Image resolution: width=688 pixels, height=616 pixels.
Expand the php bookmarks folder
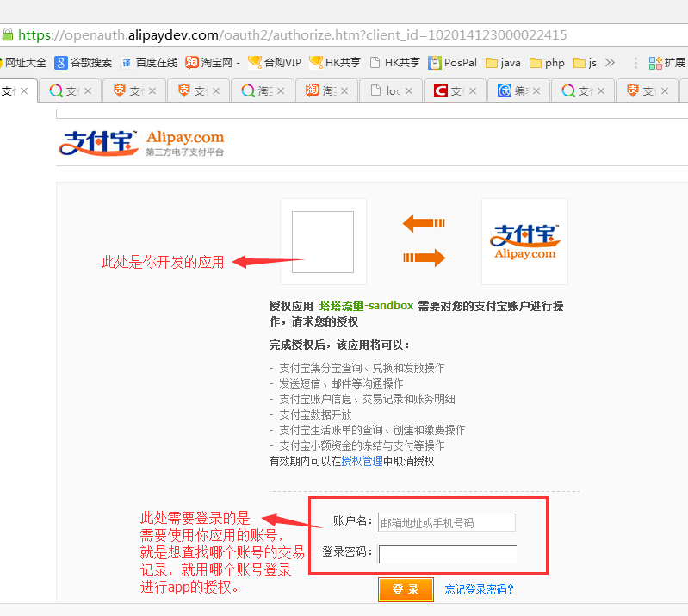(x=547, y=63)
